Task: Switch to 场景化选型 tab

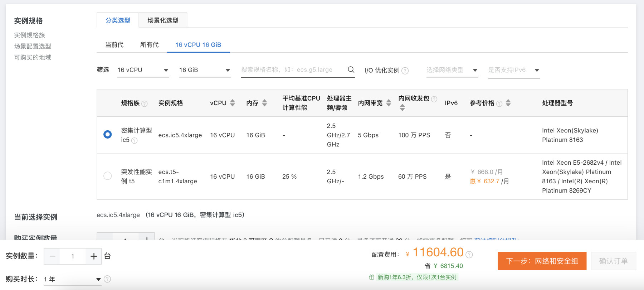Action: click(x=163, y=20)
